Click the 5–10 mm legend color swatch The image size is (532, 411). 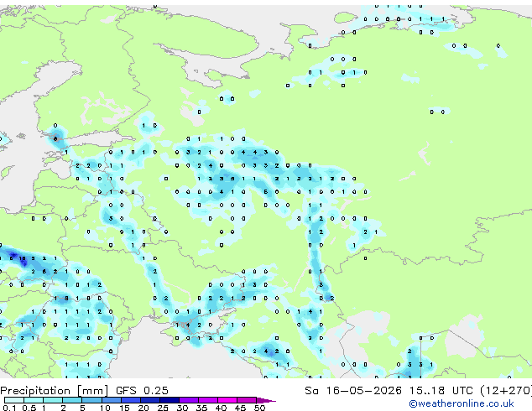coord(91,400)
